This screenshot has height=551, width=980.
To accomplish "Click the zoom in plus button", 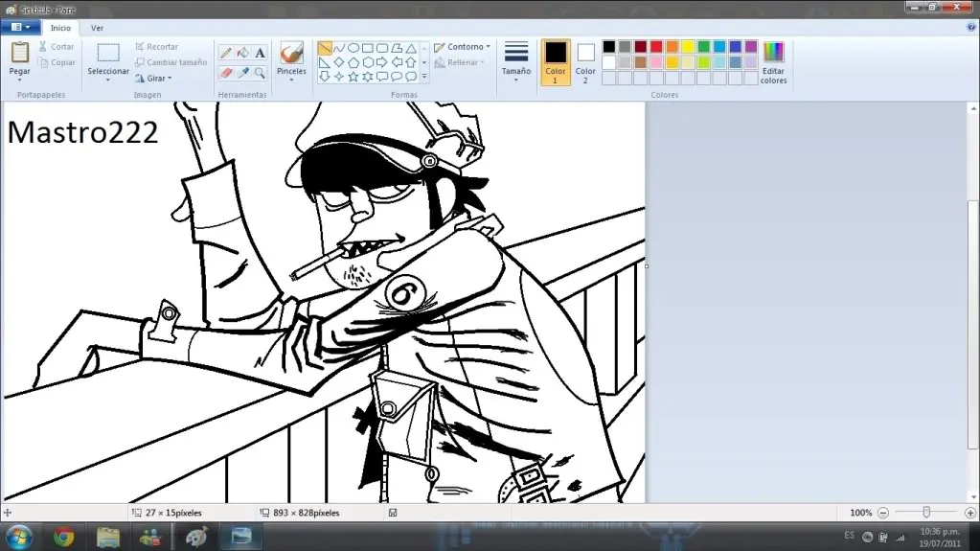I will (x=970, y=513).
